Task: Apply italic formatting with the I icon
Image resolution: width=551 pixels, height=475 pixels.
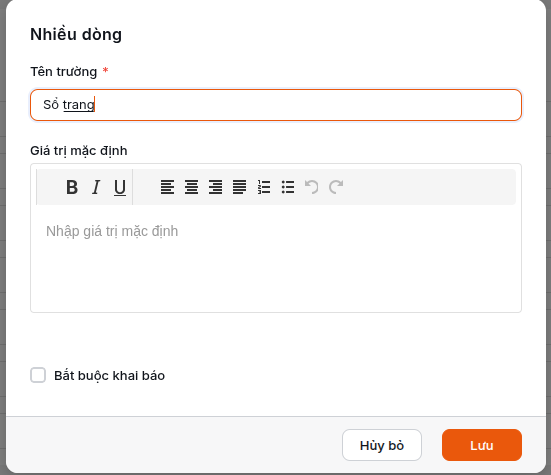Action: coord(96,187)
